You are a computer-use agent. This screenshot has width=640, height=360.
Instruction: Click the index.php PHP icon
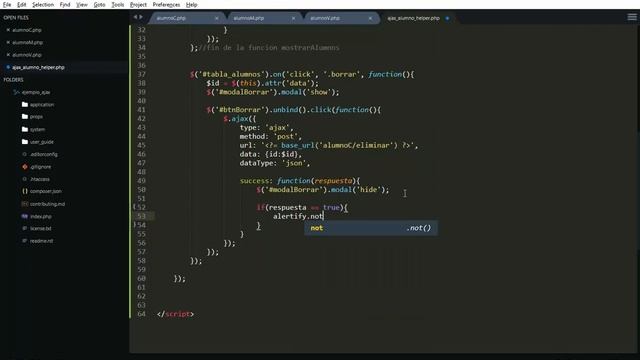pyautogui.click(x=24, y=216)
